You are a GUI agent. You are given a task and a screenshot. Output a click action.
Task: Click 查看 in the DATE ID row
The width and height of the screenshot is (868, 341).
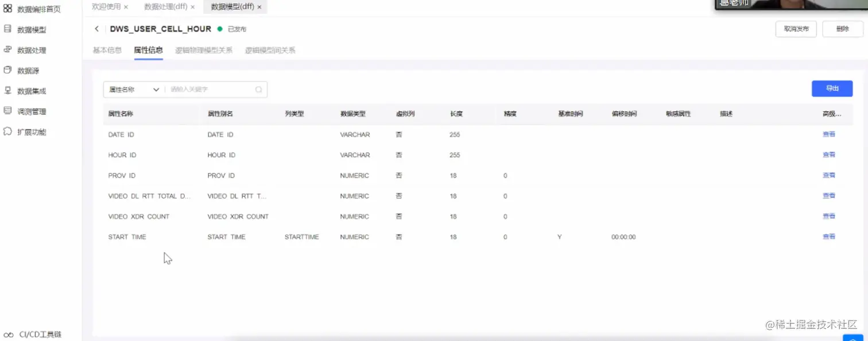click(828, 134)
